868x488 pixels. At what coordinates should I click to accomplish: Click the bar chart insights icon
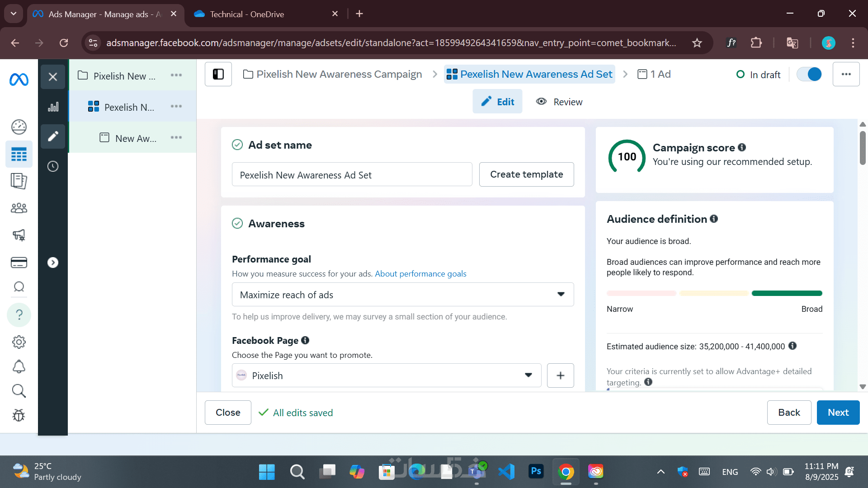[53, 107]
